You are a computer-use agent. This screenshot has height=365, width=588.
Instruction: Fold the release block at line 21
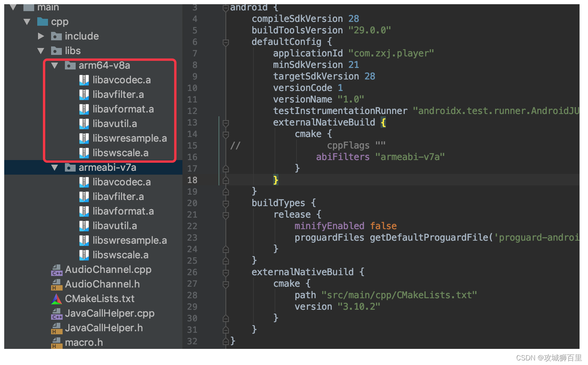[226, 215]
